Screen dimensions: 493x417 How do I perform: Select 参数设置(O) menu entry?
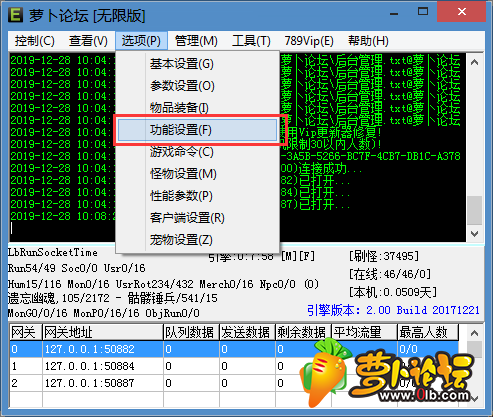(x=197, y=86)
